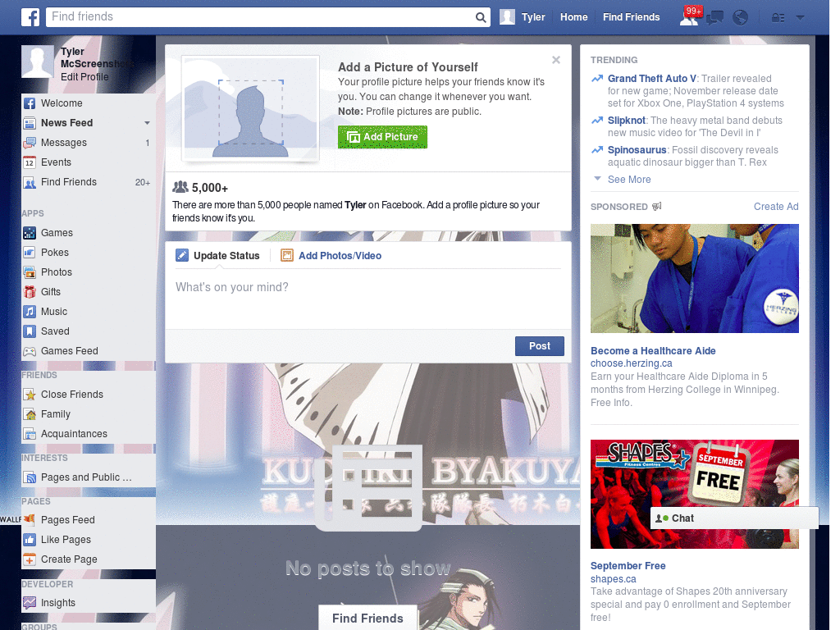This screenshot has width=840, height=630.
Task: Open the friend requests icon with 99+ badge
Action: coord(689,17)
